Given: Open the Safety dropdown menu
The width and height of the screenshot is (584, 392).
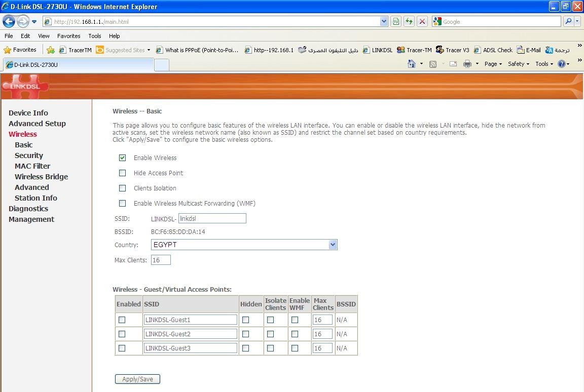Looking at the screenshot, I should [518, 64].
